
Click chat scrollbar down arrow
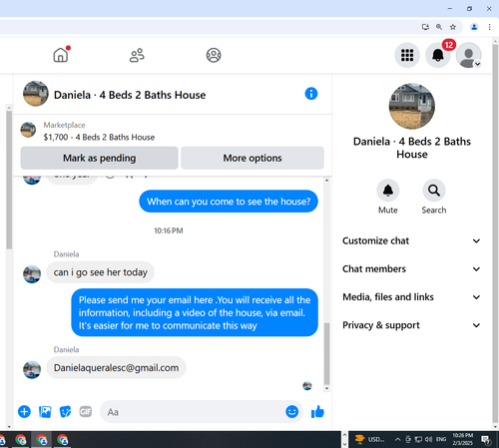tap(326, 388)
